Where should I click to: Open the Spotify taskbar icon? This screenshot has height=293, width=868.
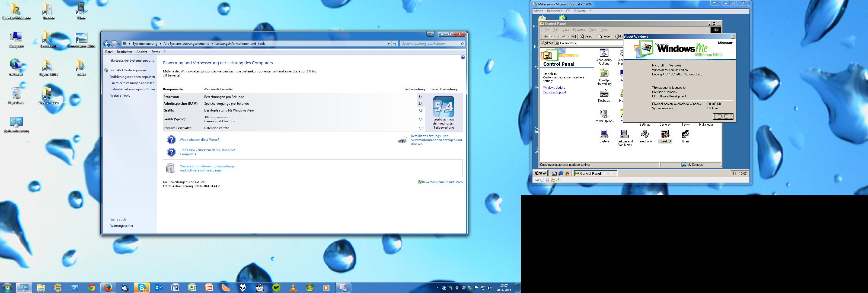click(276, 288)
